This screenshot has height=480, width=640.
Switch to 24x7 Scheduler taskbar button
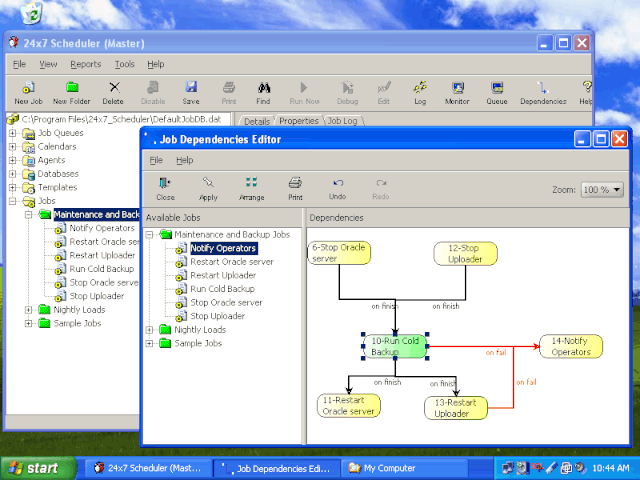(x=149, y=468)
